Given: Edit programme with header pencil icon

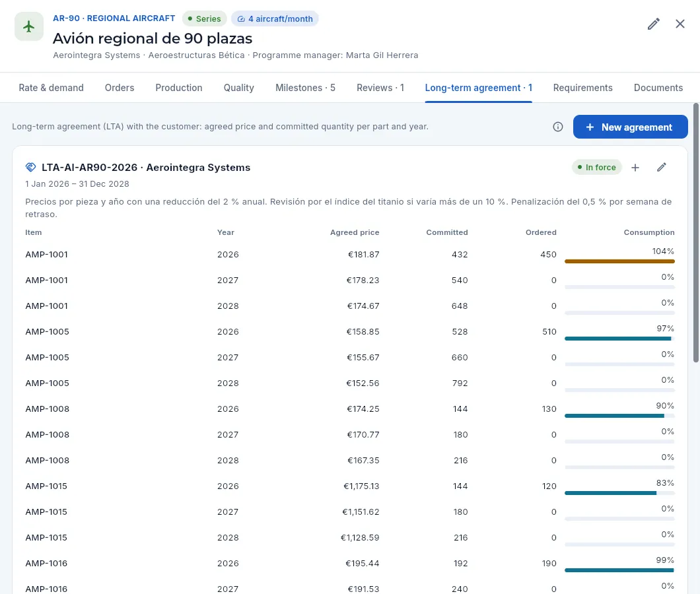Looking at the screenshot, I should 654,24.
